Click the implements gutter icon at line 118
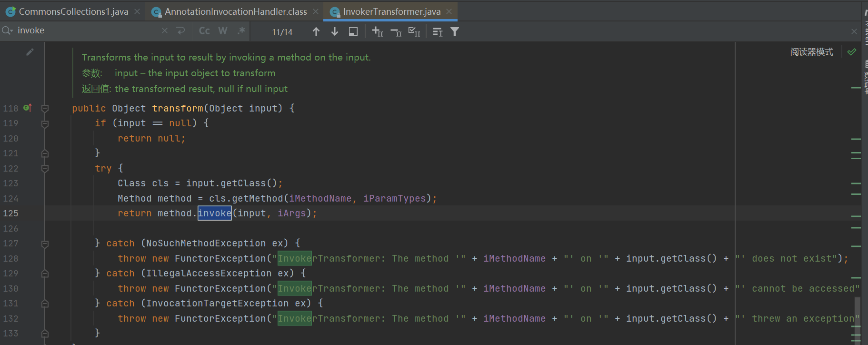 pos(28,108)
